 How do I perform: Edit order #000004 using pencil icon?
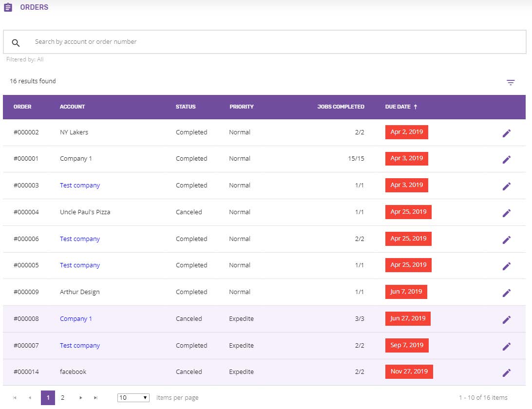coord(506,213)
